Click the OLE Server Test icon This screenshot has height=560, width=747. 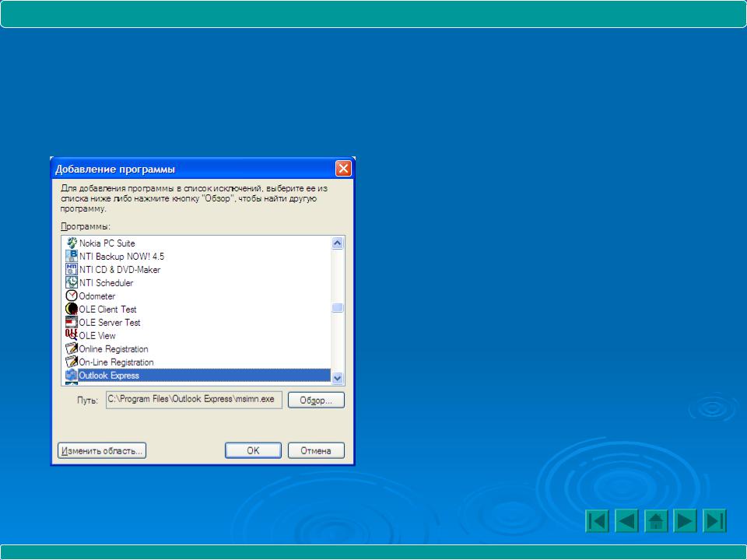(72, 322)
